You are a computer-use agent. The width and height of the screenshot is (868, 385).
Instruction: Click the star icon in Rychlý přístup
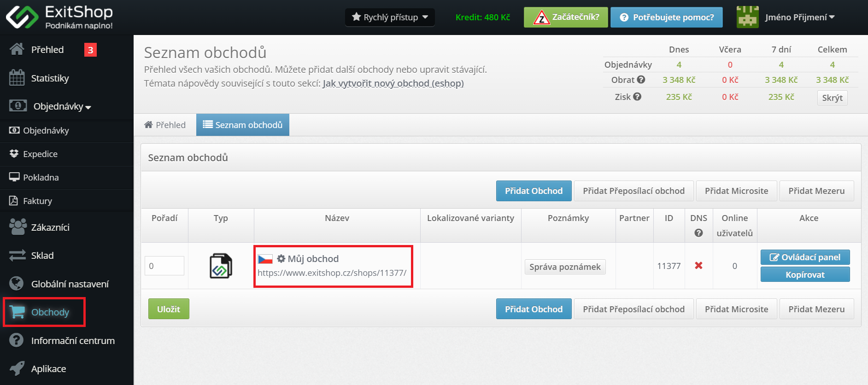coord(356,17)
